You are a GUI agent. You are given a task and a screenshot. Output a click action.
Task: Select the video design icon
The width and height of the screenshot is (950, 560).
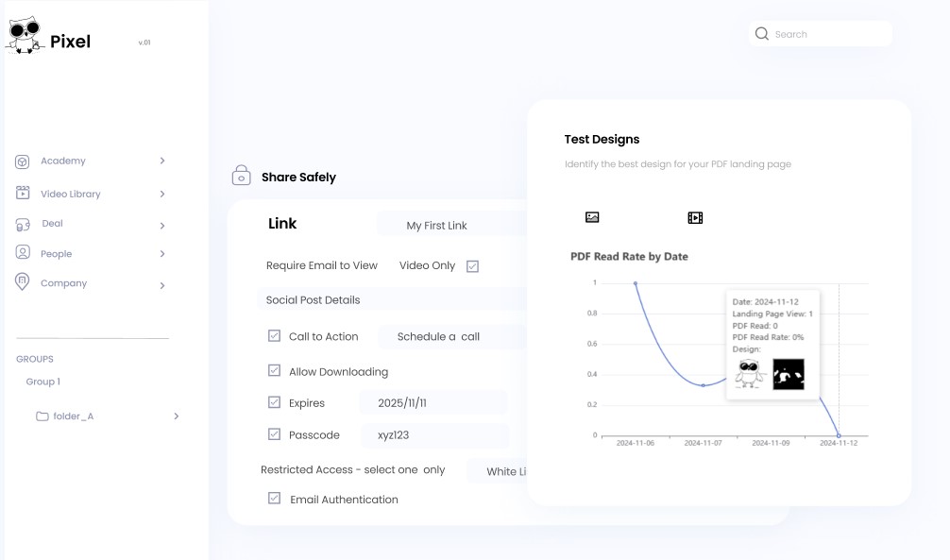point(695,218)
